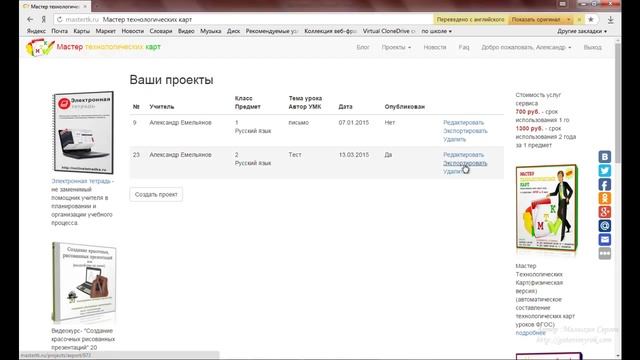The image size is (640, 360).
Task: Click 'Редактировать' for project 23
Action: [x=463, y=155]
